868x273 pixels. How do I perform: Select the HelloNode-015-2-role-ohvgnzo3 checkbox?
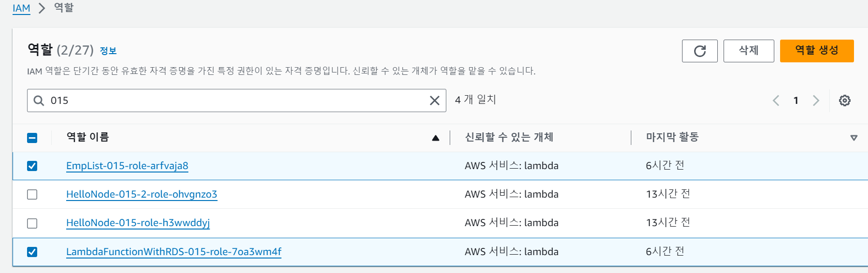tap(32, 194)
